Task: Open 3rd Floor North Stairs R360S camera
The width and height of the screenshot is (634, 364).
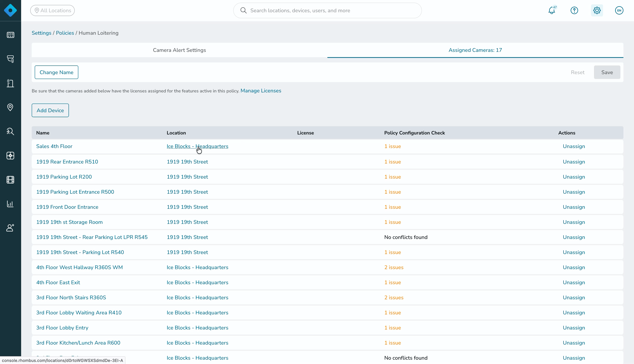Action: (x=71, y=297)
